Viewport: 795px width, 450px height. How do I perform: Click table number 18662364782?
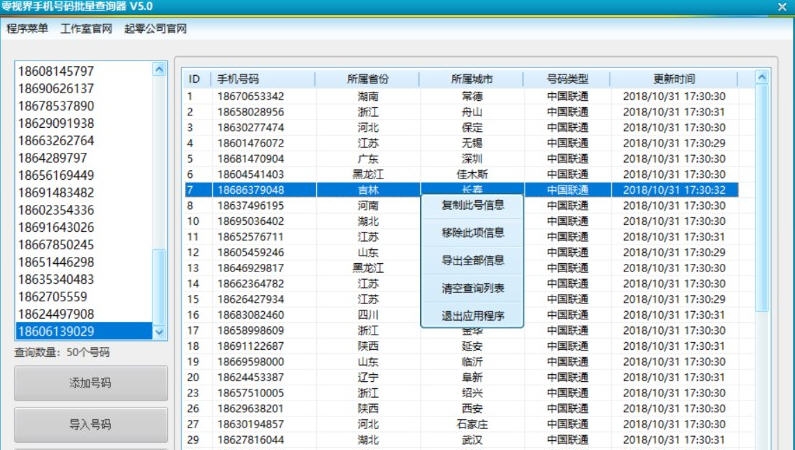coord(250,284)
